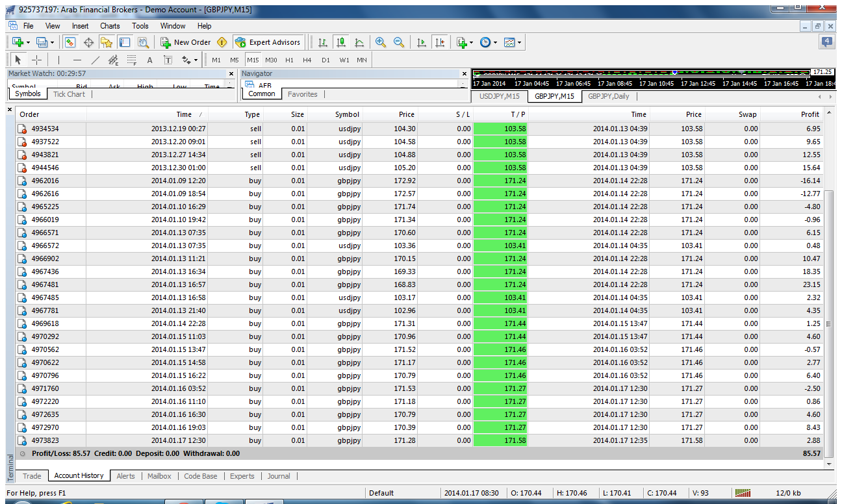This screenshot has width=842, height=504.
Task: Select the arrows objects tool icon
Action: (186, 60)
